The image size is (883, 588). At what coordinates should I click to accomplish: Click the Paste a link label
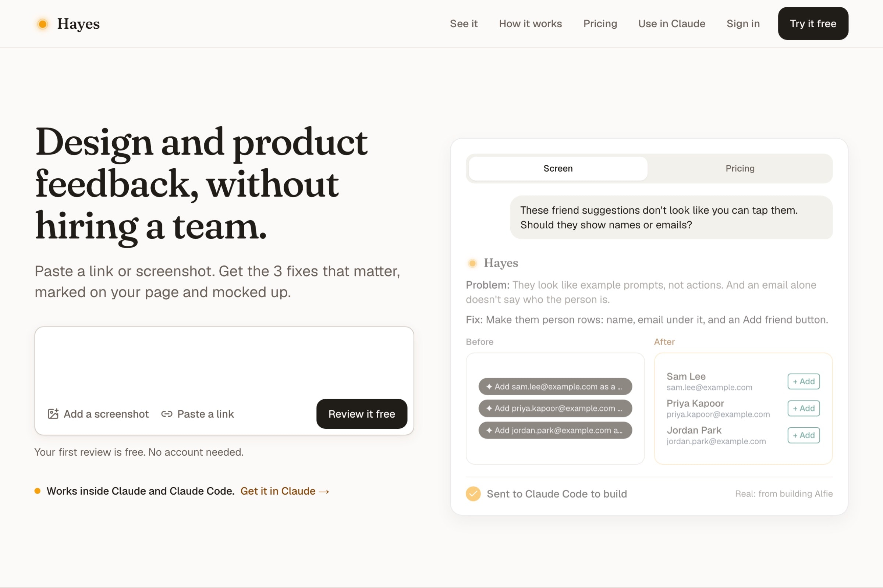click(206, 414)
